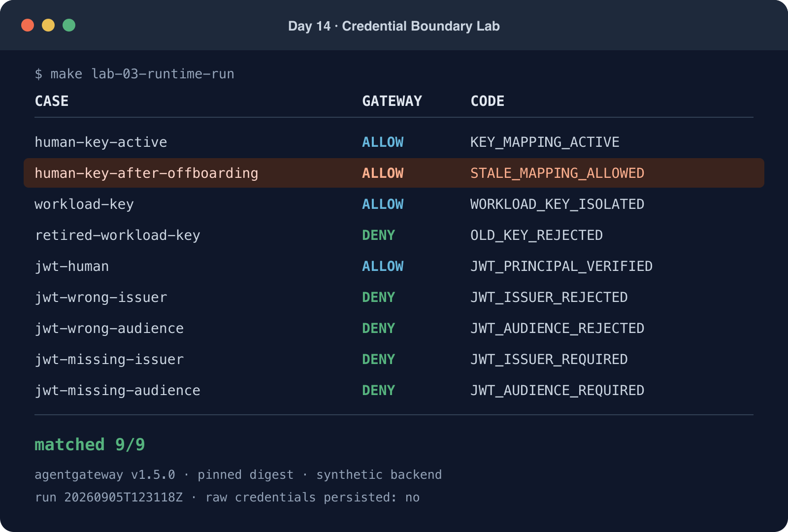The image size is (788, 532).
Task: Click DENY in the jwt-wrong-audience row
Action: tap(378, 329)
